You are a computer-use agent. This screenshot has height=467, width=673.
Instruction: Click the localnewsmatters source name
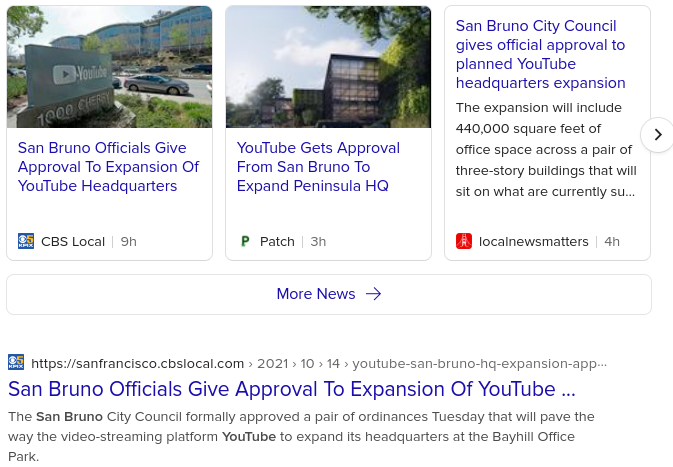pyautogui.click(x=534, y=242)
